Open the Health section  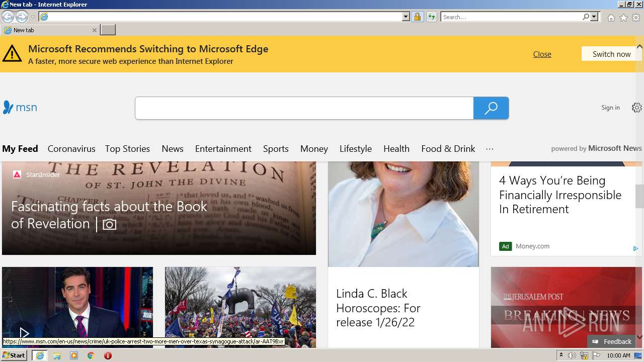tap(396, 149)
